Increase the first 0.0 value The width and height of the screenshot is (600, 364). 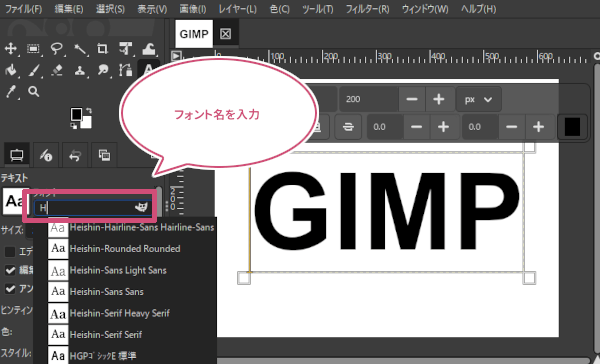(x=443, y=127)
